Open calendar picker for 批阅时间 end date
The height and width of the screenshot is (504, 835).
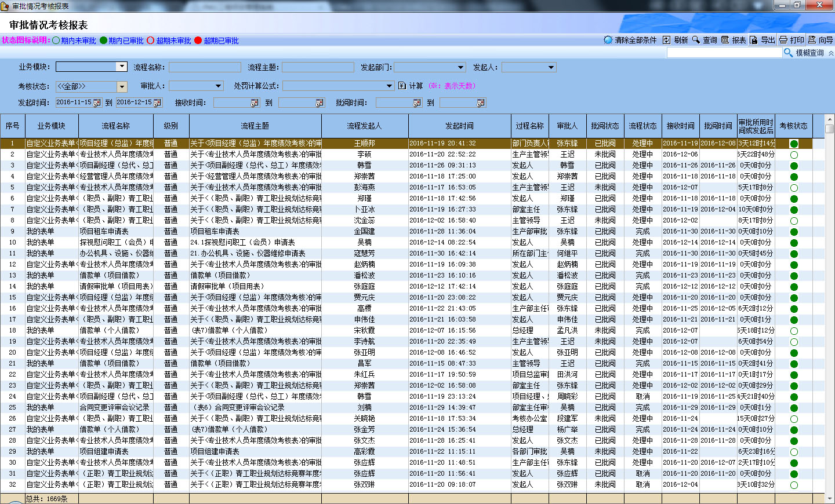coord(481,103)
